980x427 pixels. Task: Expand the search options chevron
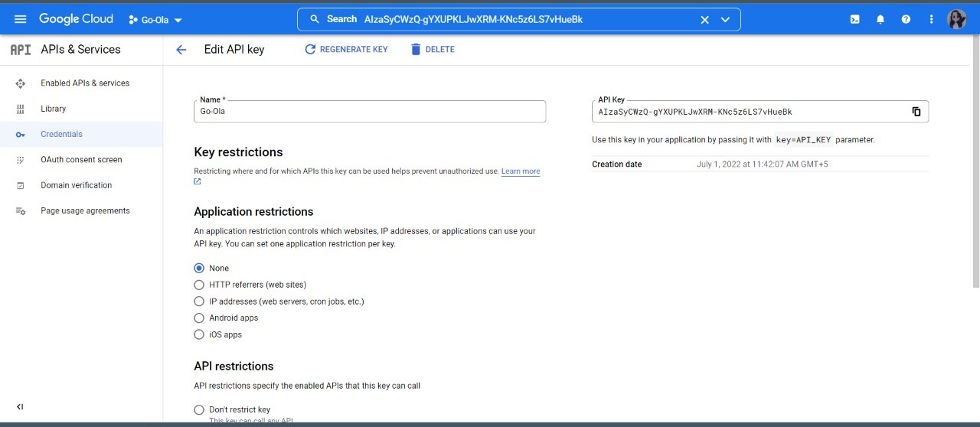[726, 20]
